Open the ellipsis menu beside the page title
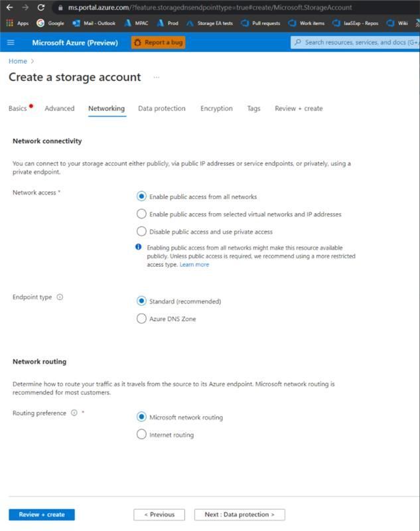 [157, 77]
